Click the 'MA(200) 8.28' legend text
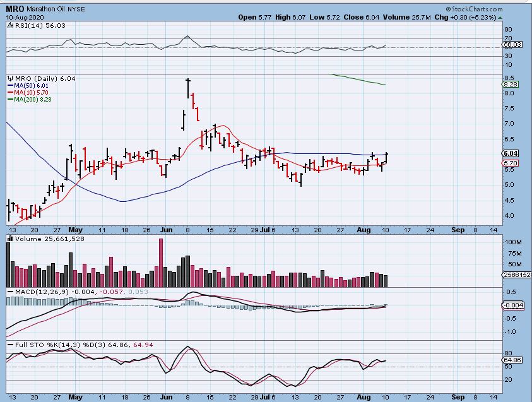Screen dimensions: 532x402 tap(33, 100)
